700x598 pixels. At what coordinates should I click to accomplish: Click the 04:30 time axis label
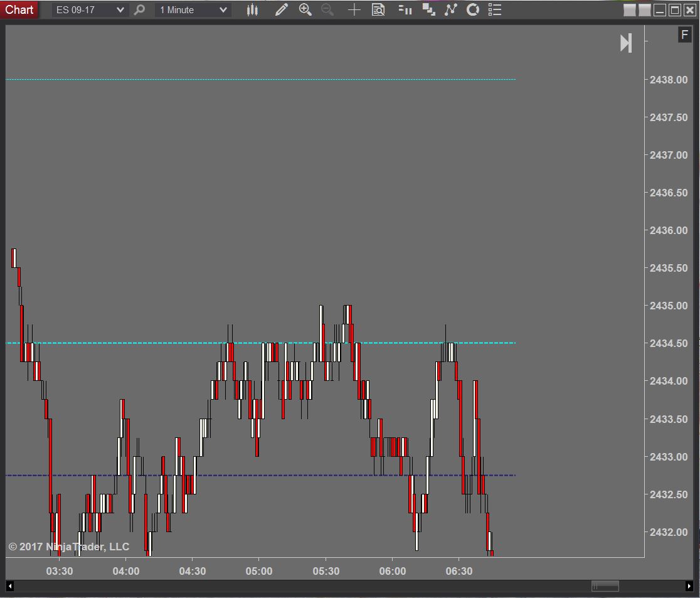[193, 571]
